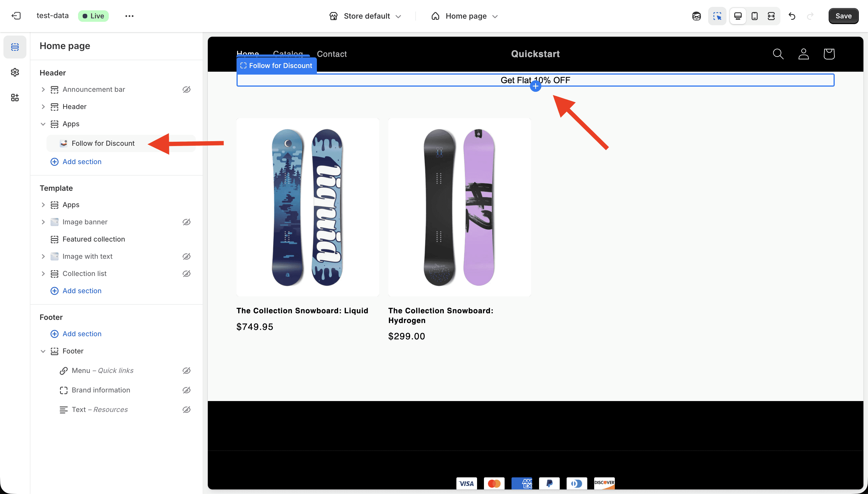Collapse the Header Apps group
Image resolution: width=868 pixels, height=494 pixels.
(x=43, y=124)
